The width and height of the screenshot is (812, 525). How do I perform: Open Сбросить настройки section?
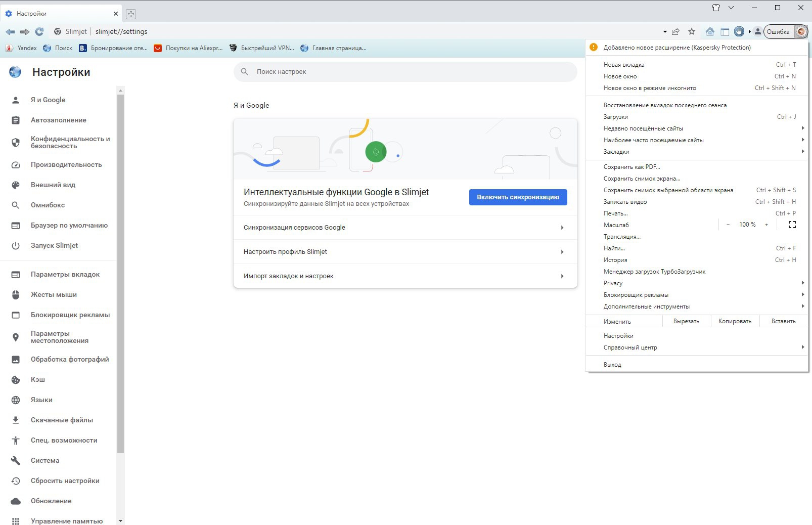(x=58, y=480)
